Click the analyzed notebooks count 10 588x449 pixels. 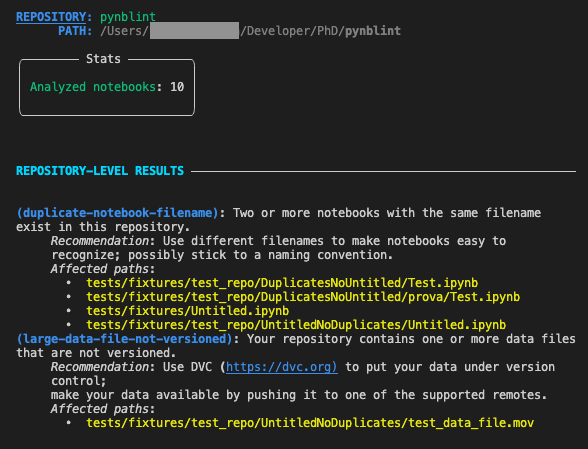click(x=177, y=87)
